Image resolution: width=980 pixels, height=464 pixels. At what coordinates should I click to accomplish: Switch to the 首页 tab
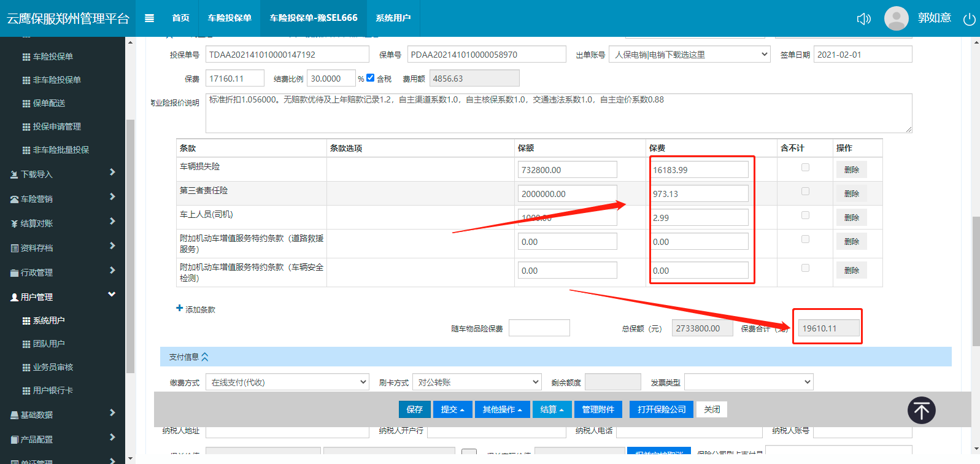tap(180, 18)
